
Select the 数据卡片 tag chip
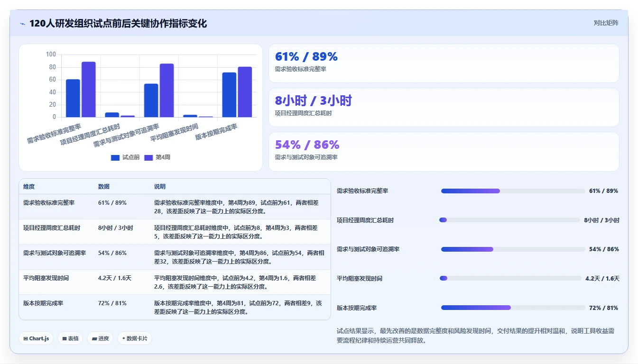pyautogui.click(x=135, y=338)
